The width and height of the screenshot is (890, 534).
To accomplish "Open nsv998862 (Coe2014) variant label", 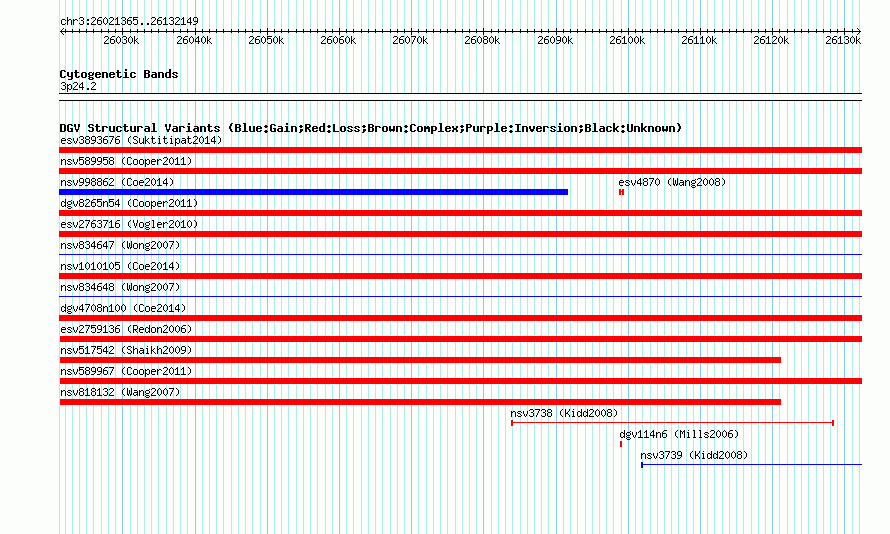I will (117, 182).
